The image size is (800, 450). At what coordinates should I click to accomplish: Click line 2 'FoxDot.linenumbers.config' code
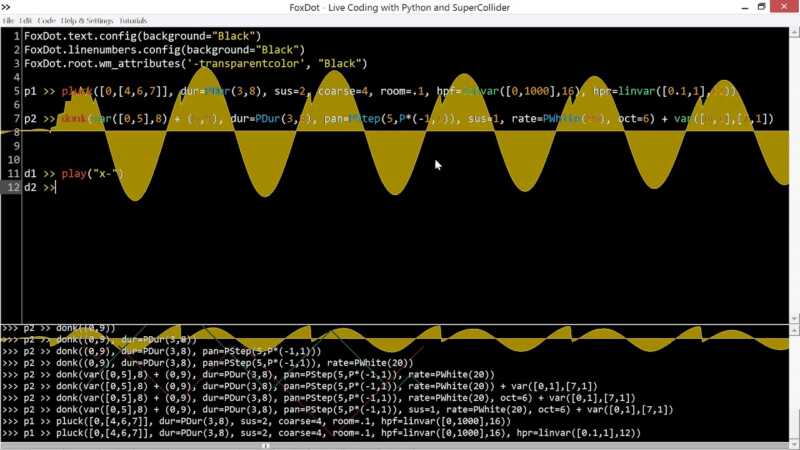(164, 50)
